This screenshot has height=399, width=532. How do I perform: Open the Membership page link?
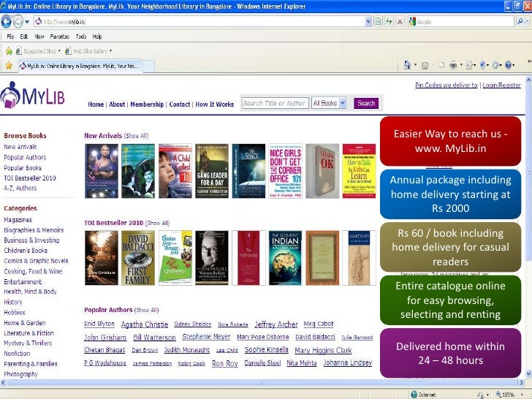(x=147, y=104)
